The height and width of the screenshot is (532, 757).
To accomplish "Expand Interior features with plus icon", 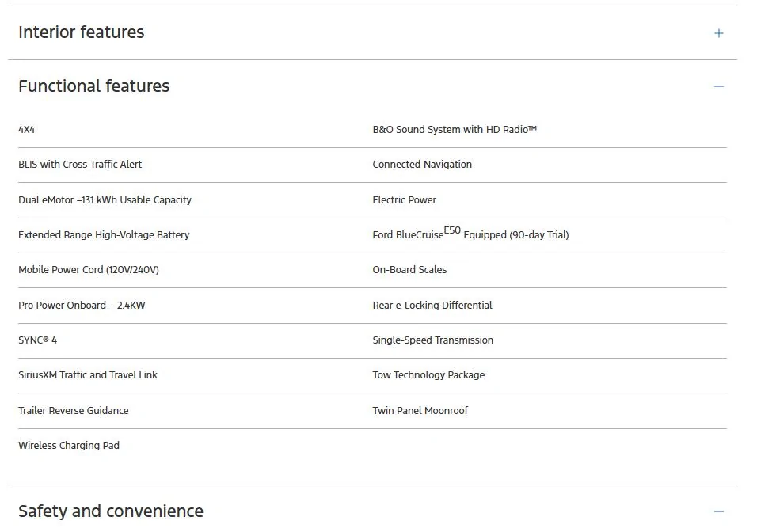I will pyautogui.click(x=718, y=33).
